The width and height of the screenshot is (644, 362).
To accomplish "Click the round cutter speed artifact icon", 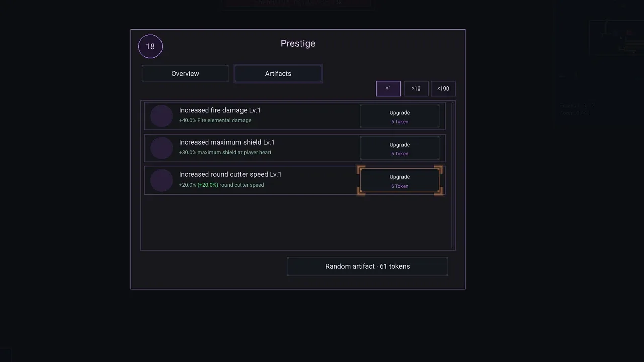I will coord(162,180).
